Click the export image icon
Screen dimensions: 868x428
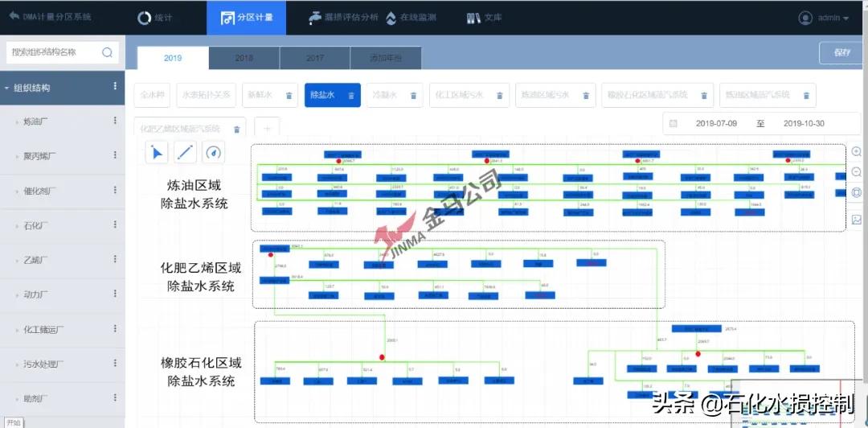coord(857,220)
